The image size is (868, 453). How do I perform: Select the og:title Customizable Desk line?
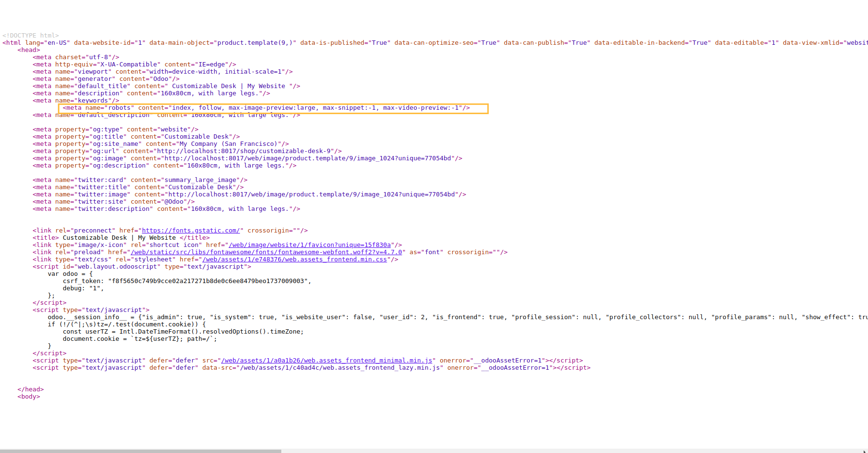coord(136,137)
